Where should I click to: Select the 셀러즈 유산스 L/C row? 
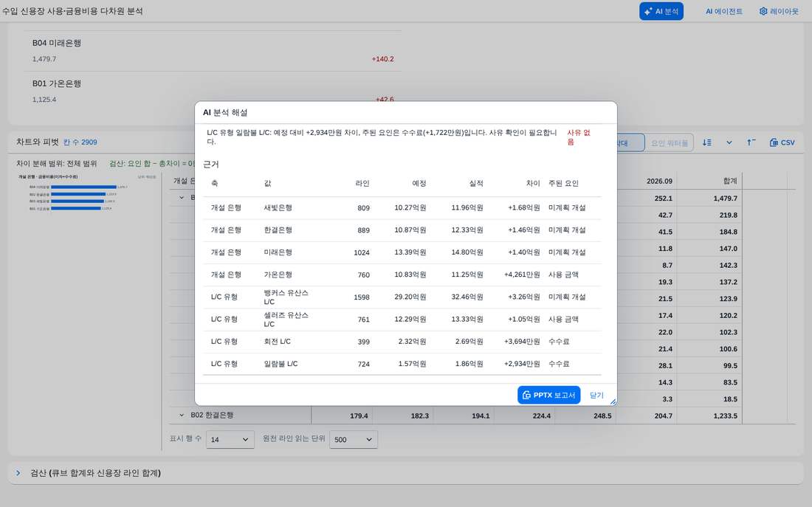click(x=402, y=319)
